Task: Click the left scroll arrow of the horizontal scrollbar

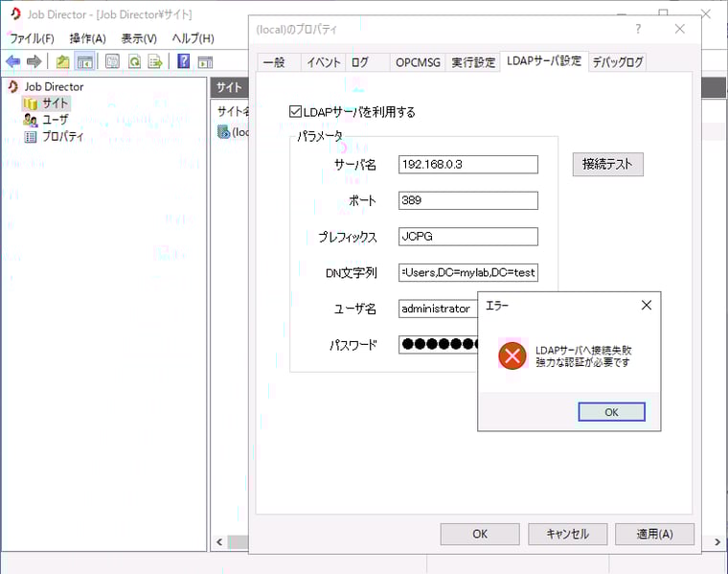Action: point(219,541)
